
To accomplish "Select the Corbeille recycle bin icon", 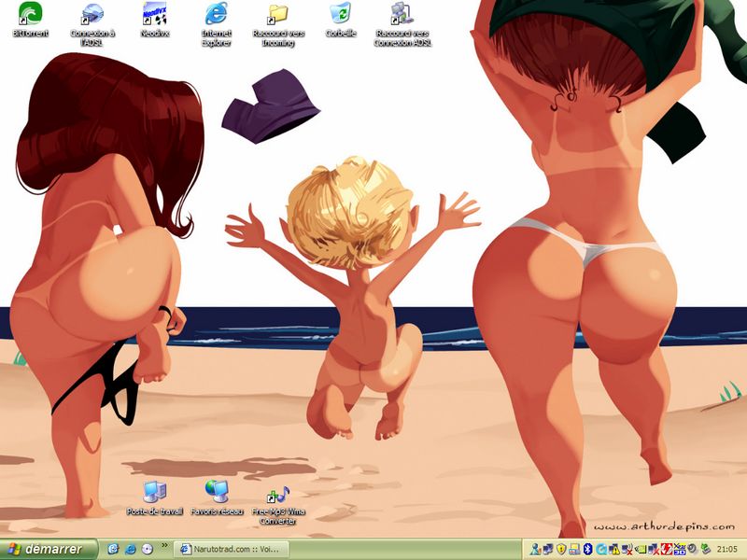I will pos(341,20).
